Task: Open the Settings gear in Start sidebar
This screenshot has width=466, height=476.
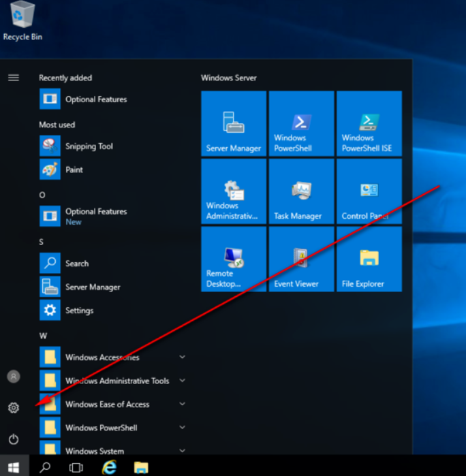Action: point(14,408)
